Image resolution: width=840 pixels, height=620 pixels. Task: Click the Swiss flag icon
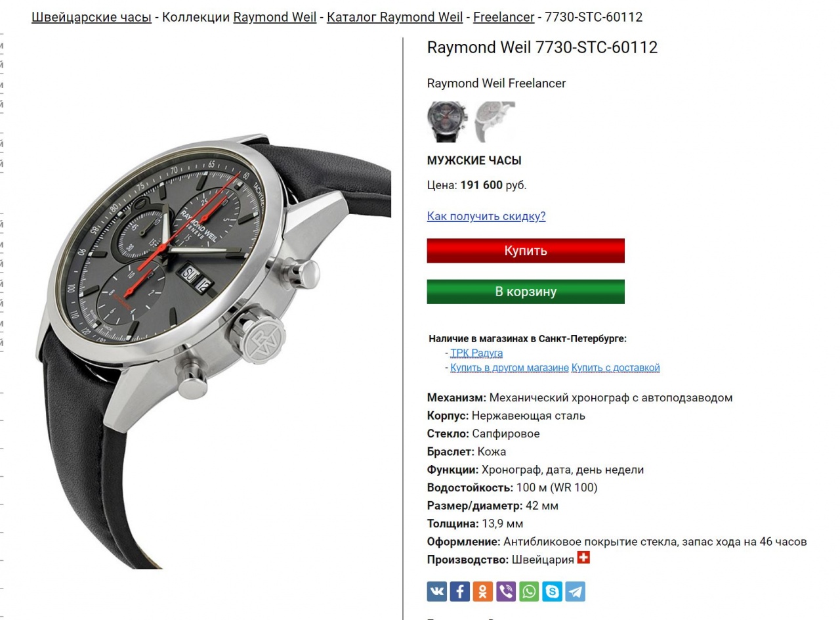pyautogui.click(x=583, y=558)
